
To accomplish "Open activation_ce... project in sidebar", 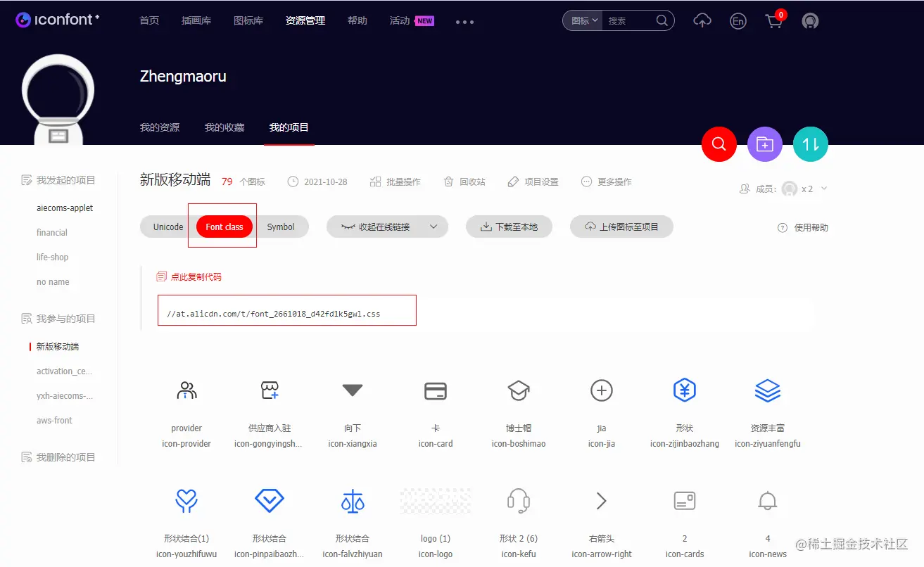I will tap(65, 371).
